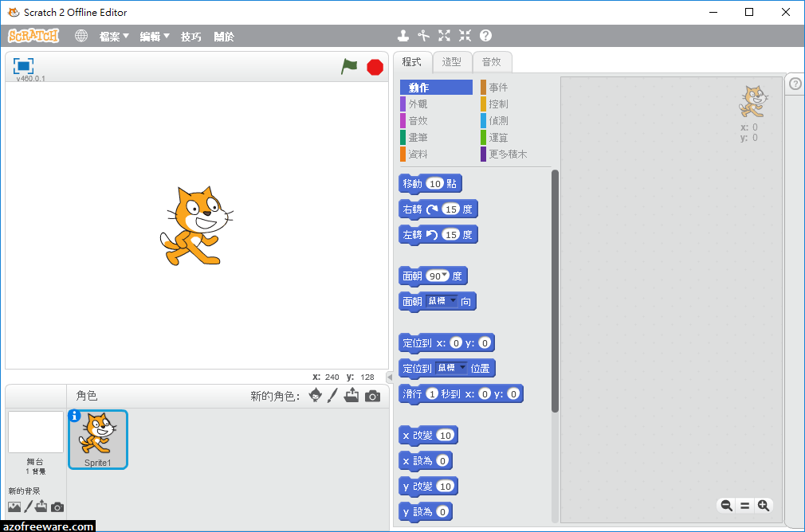Upload backdrop from file
The image size is (805, 532).
[41, 507]
